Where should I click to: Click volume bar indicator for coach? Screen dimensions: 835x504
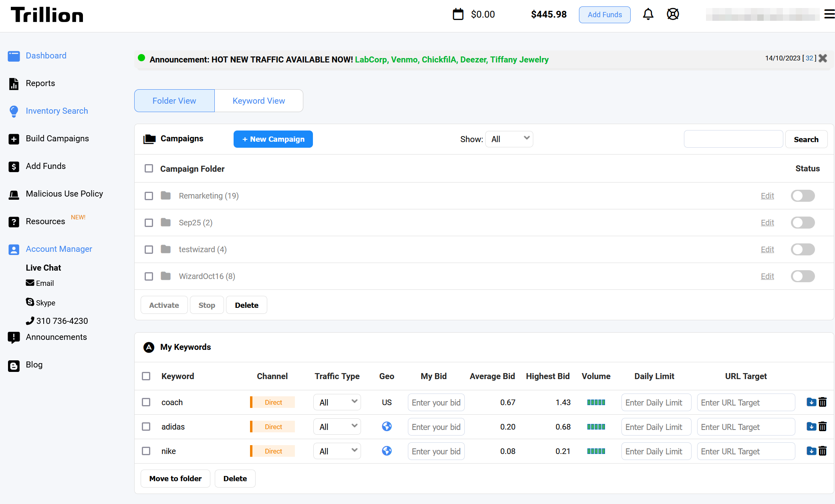(x=596, y=402)
